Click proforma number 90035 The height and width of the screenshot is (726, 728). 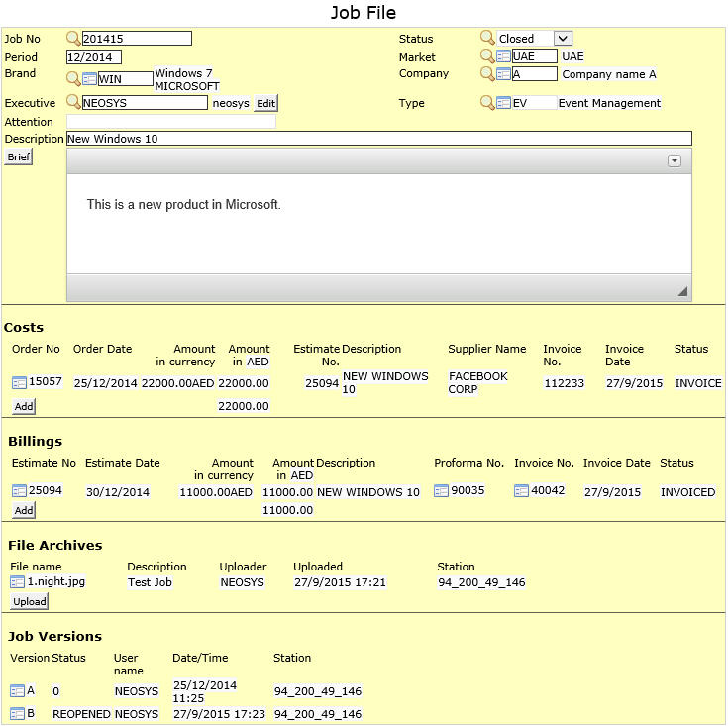[x=468, y=490]
